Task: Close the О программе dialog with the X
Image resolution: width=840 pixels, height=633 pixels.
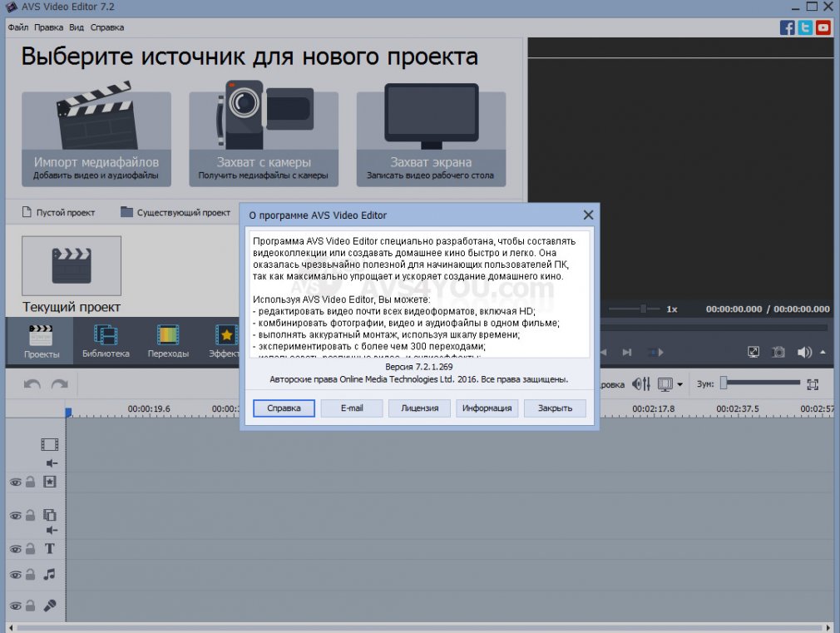Action: (588, 215)
